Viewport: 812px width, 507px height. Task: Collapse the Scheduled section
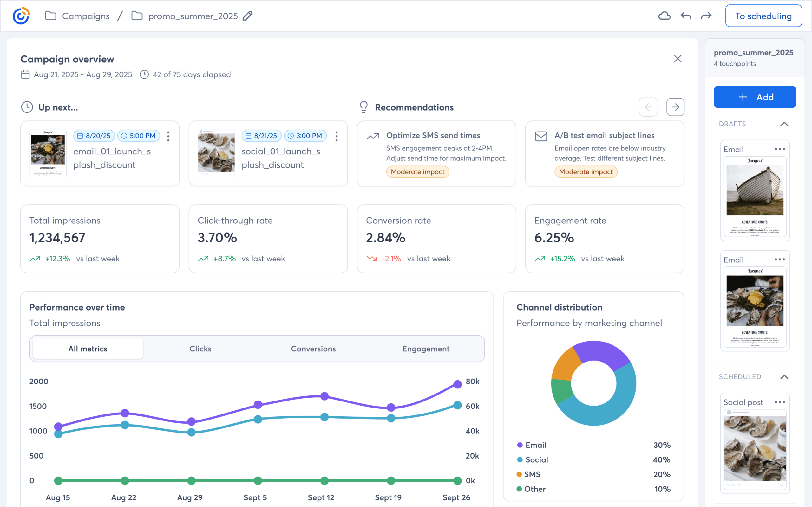[x=784, y=377]
